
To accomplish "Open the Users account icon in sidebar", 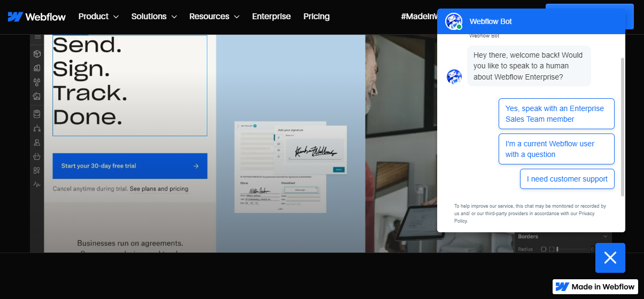I will click(37, 143).
